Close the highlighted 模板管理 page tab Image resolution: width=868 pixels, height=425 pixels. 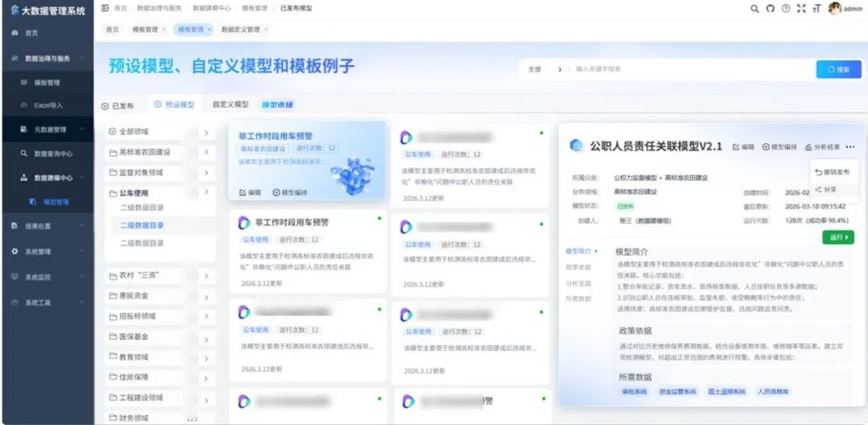[x=209, y=30]
